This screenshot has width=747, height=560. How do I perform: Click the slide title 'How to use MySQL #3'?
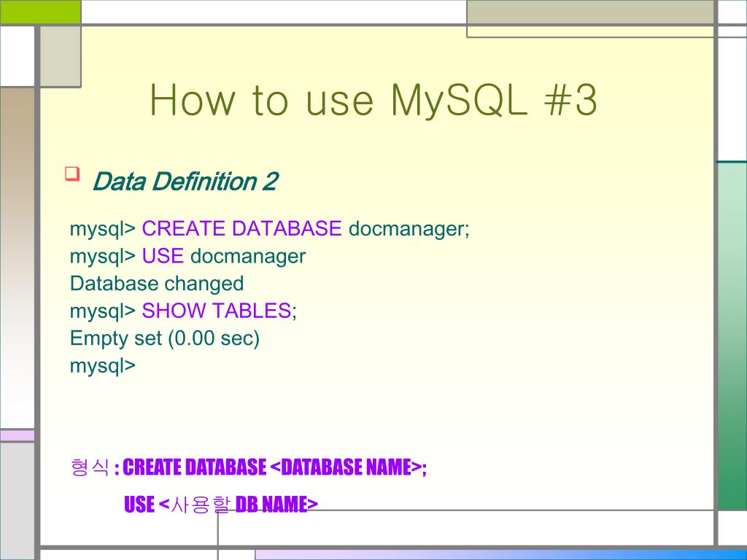coord(373,101)
